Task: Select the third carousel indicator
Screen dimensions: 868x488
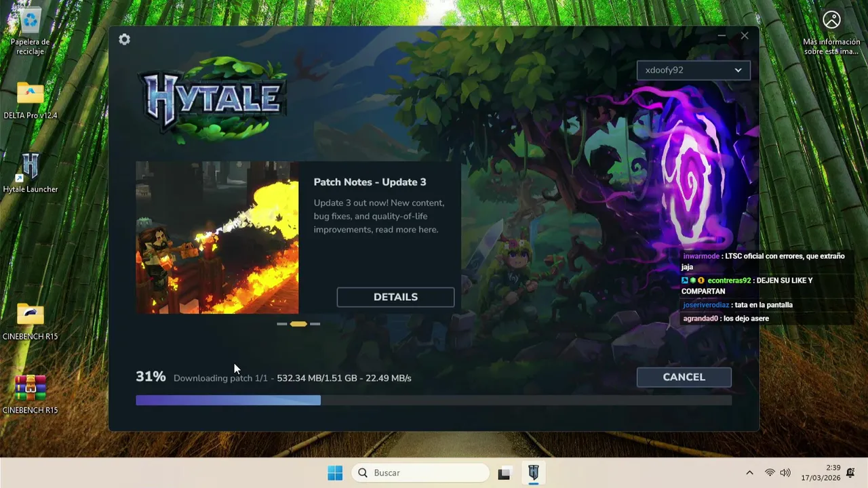Action: (315, 324)
